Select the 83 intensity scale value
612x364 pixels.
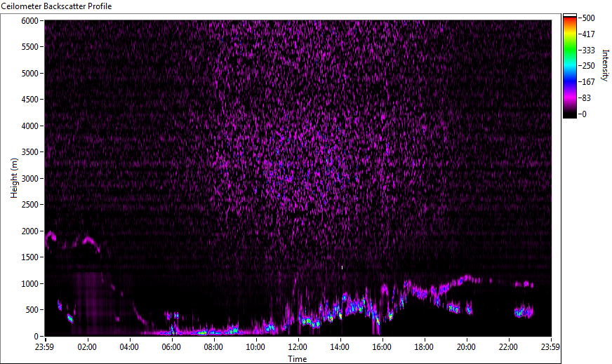point(586,98)
